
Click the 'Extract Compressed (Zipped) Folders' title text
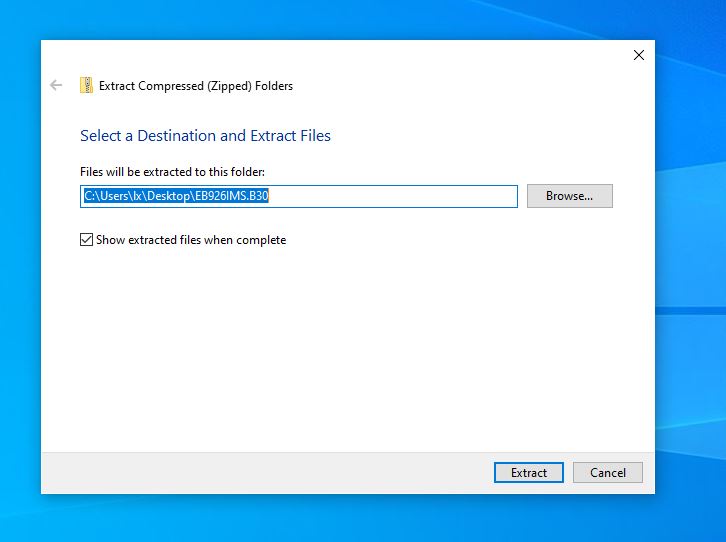click(x=196, y=86)
